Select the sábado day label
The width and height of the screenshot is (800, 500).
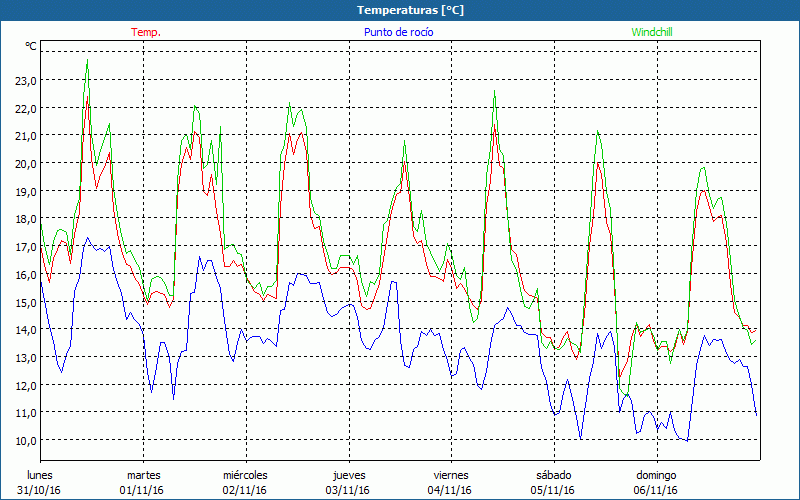(x=553, y=475)
